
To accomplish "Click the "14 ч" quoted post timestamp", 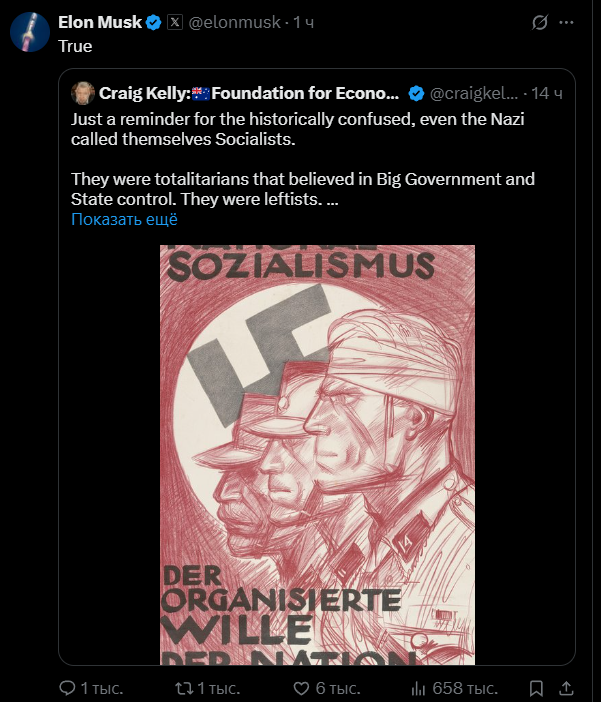I will click(547, 94).
